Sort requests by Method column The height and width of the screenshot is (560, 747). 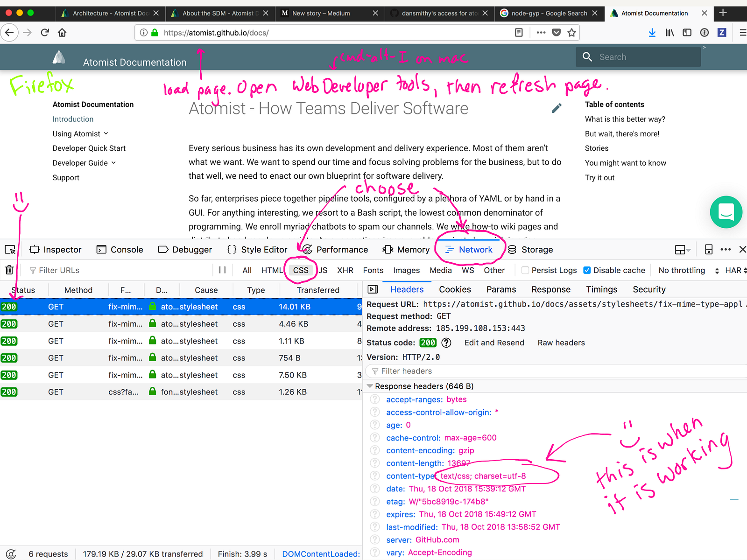[x=78, y=290]
